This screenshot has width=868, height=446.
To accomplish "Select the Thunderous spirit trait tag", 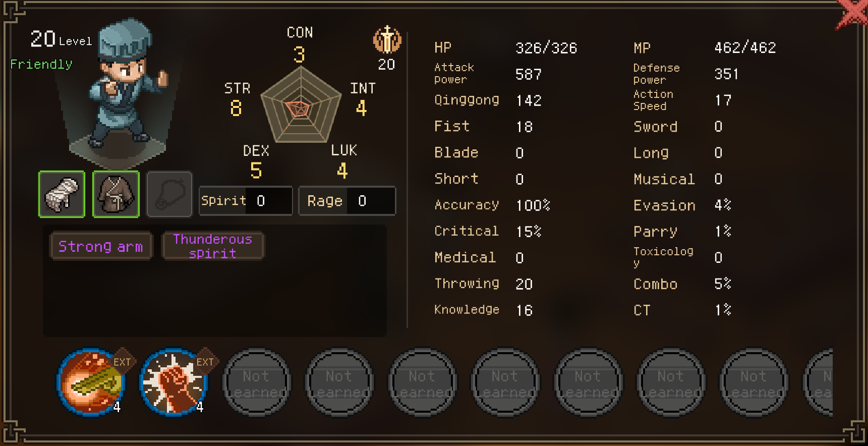I will coord(212,246).
